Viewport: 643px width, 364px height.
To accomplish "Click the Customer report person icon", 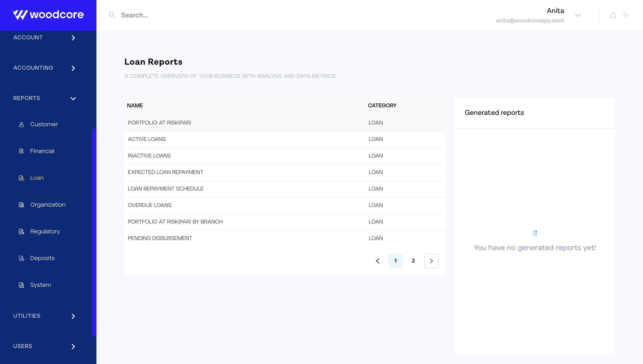I will (x=21, y=124).
